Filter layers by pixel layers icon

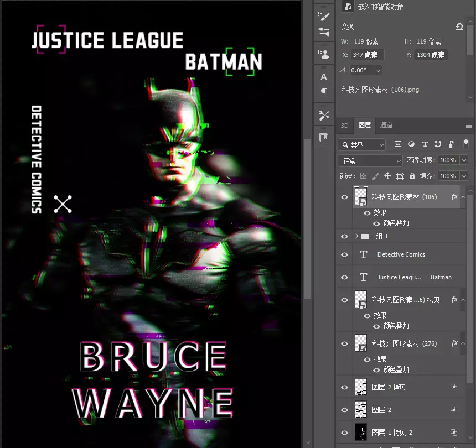coord(397,144)
